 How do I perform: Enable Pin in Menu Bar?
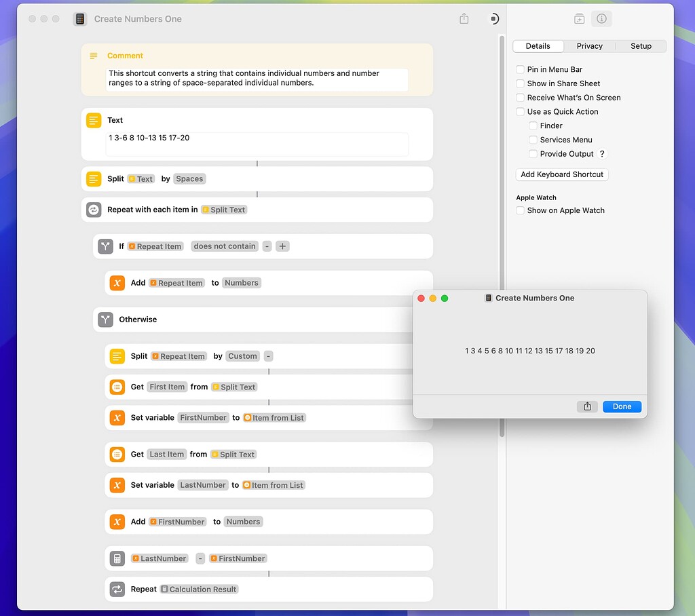coord(520,69)
